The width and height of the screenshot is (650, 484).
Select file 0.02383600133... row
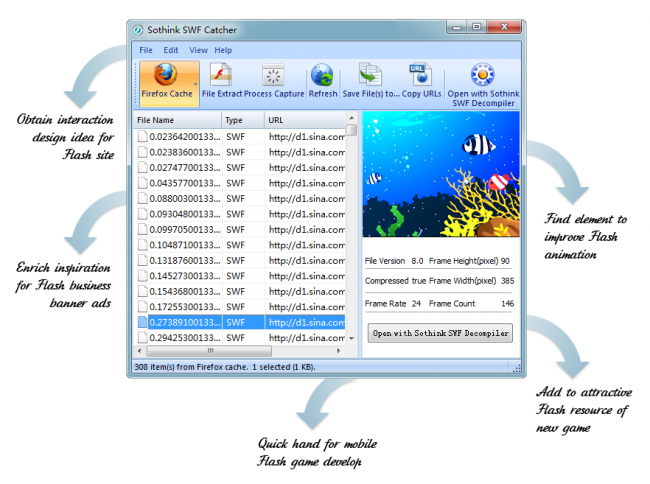240,152
